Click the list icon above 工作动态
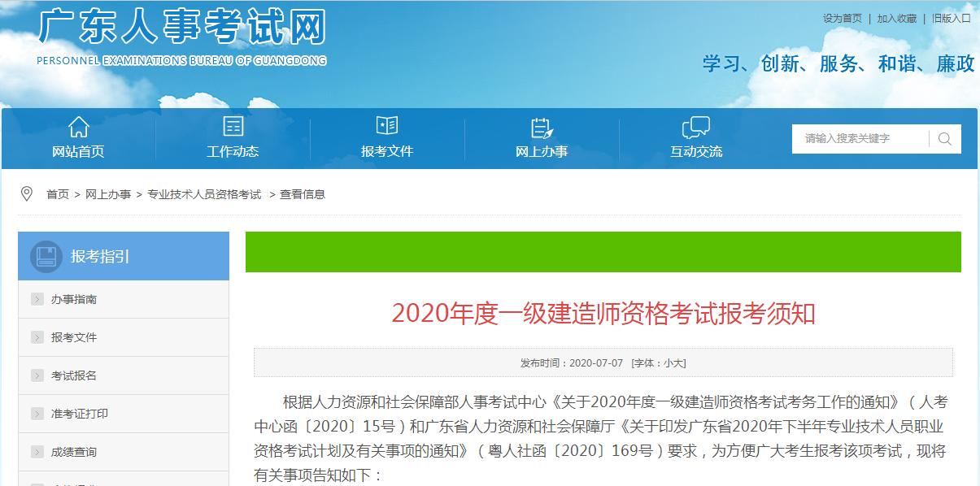 (x=233, y=126)
